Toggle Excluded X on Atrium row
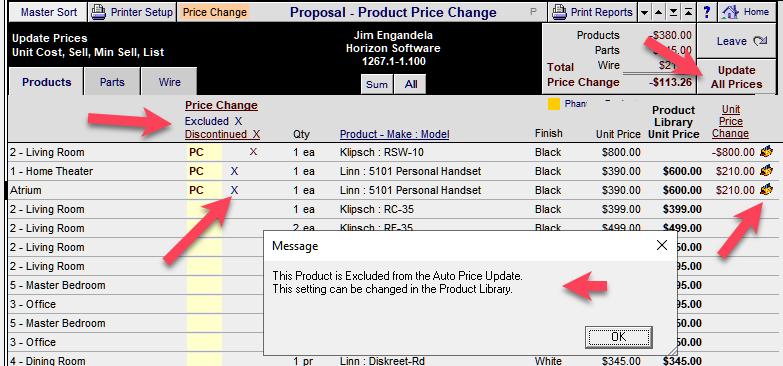783x366 pixels. click(x=234, y=190)
